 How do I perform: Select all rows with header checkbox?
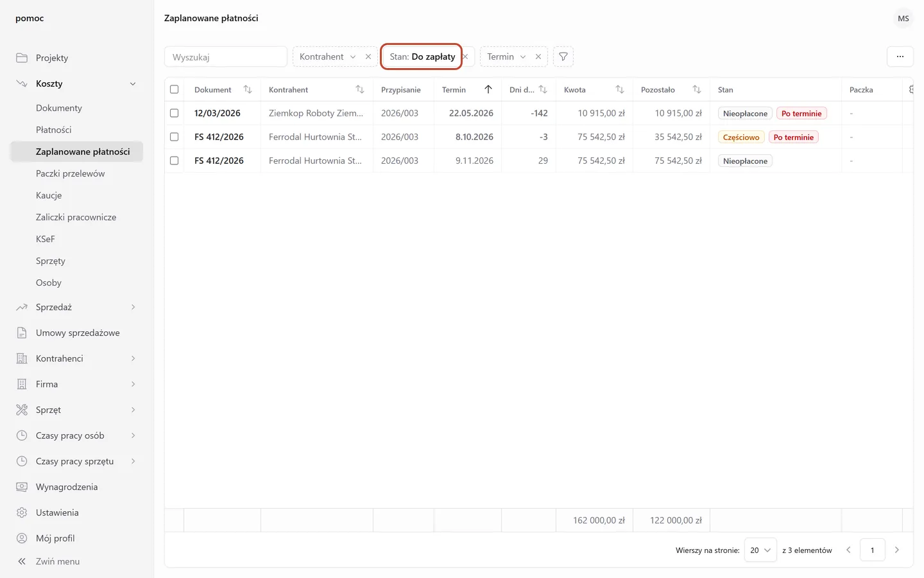point(174,89)
